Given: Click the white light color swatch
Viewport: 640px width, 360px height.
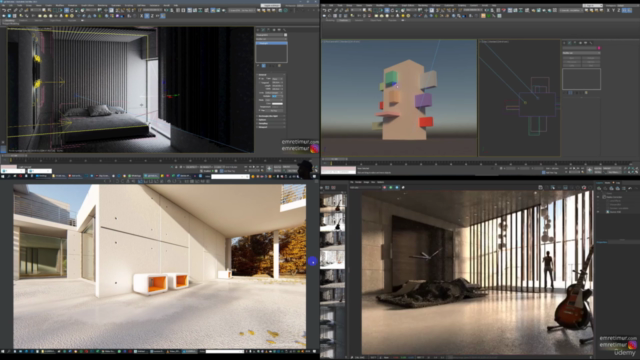Looking at the screenshot, I should [x=277, y=104].
